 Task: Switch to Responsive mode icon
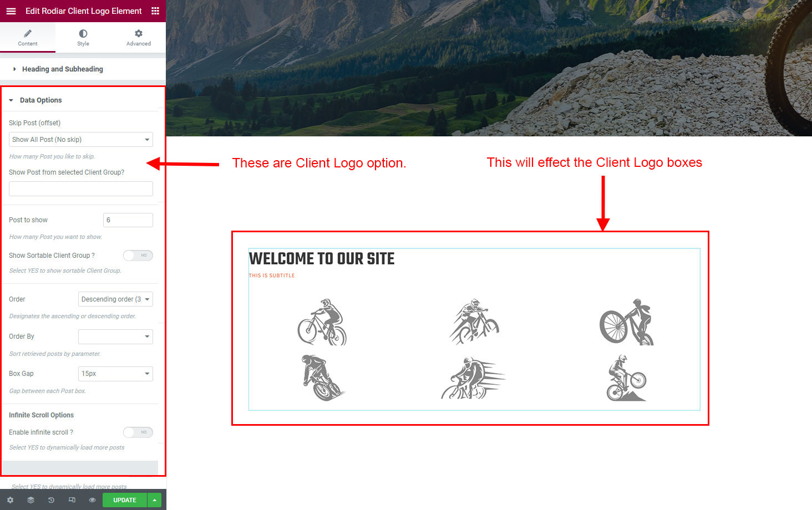coord(72,500)
